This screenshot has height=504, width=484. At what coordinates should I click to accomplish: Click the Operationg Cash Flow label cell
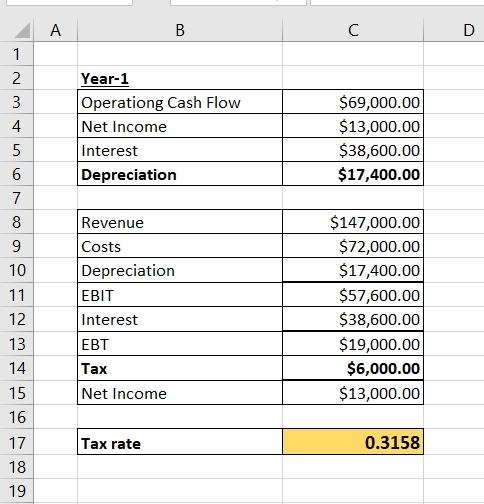tap(180, 102)
